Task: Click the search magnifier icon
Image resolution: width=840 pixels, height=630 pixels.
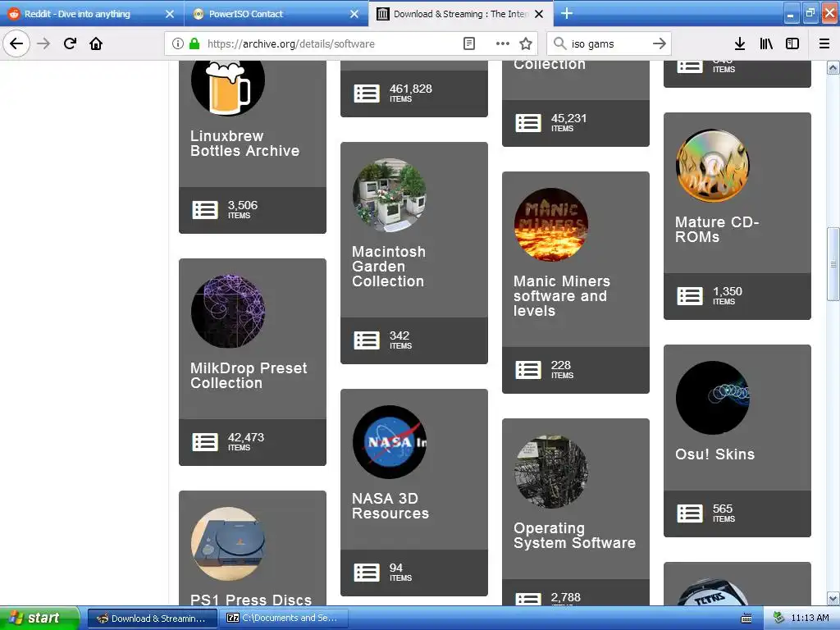Action: pos(559,43)
